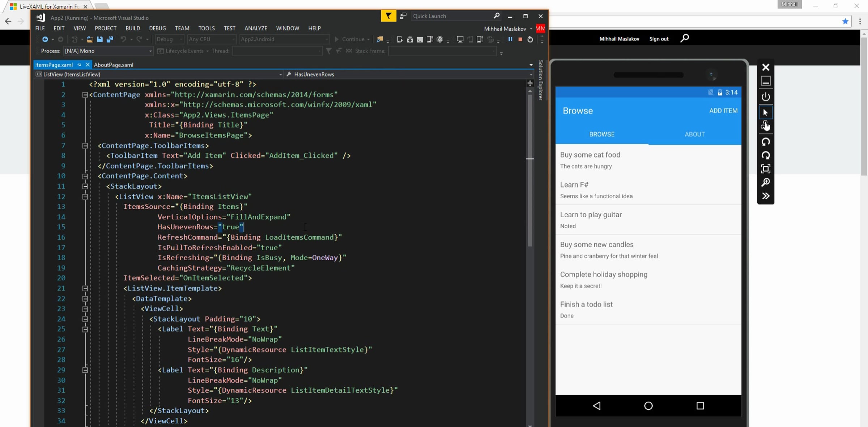Image resolution: width=868 pixels, height=427 pixels.
Task: Tap ADD ITEM in the app toolbar
Action: point(723,111)
